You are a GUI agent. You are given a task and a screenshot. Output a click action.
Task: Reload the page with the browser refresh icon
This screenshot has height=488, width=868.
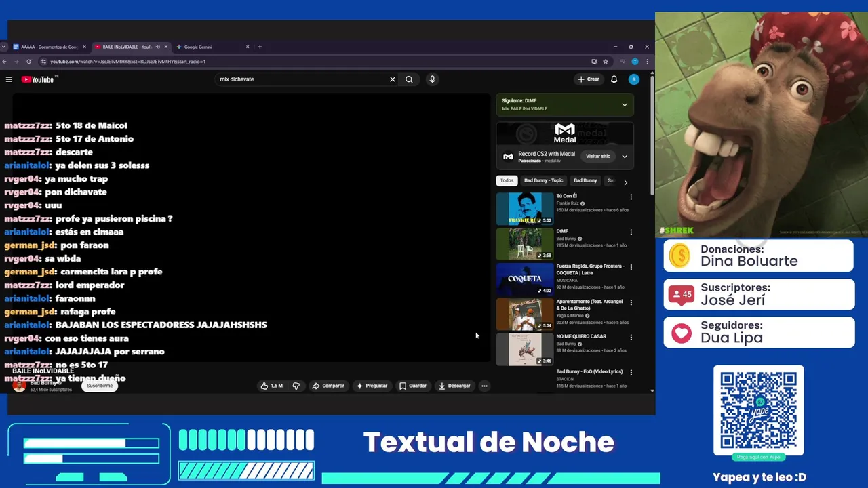click(x=28, y=62)
